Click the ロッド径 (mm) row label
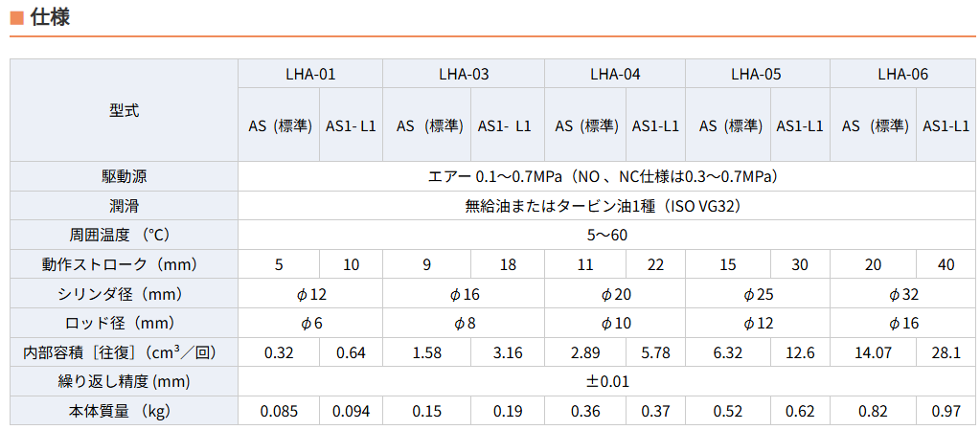 pyautogui.click(x=124, y=323)
